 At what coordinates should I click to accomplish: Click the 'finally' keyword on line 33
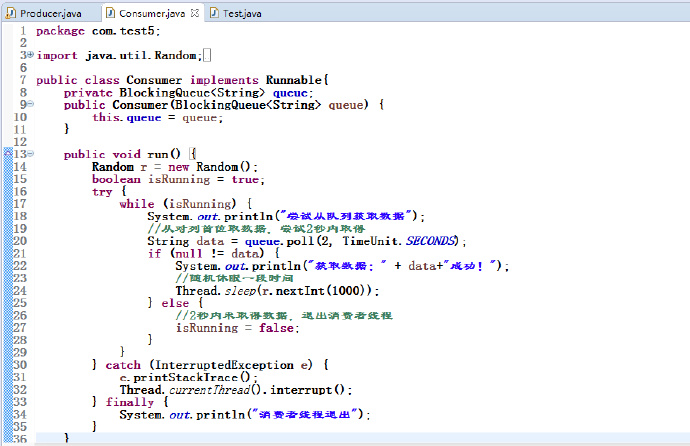click(129, 402)
